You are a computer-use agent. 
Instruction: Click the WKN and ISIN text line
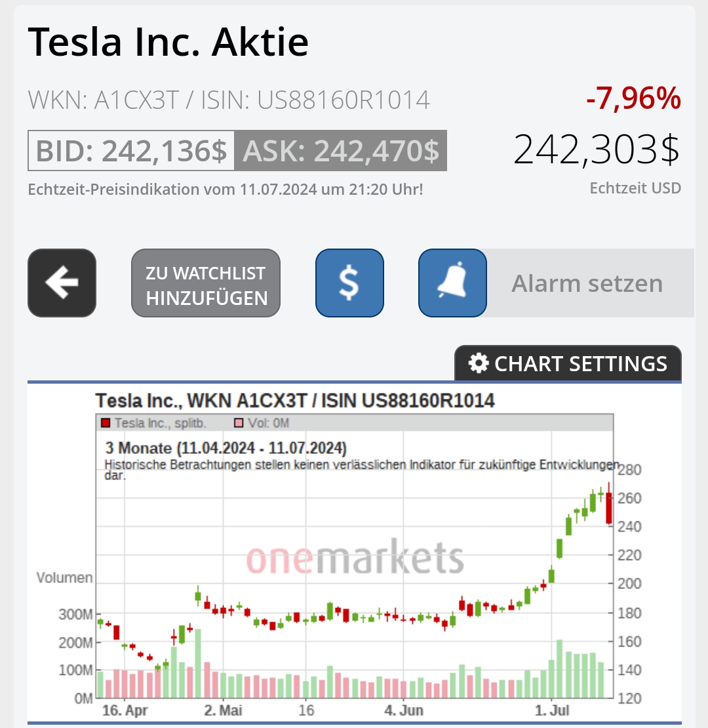tap(229, 100)
